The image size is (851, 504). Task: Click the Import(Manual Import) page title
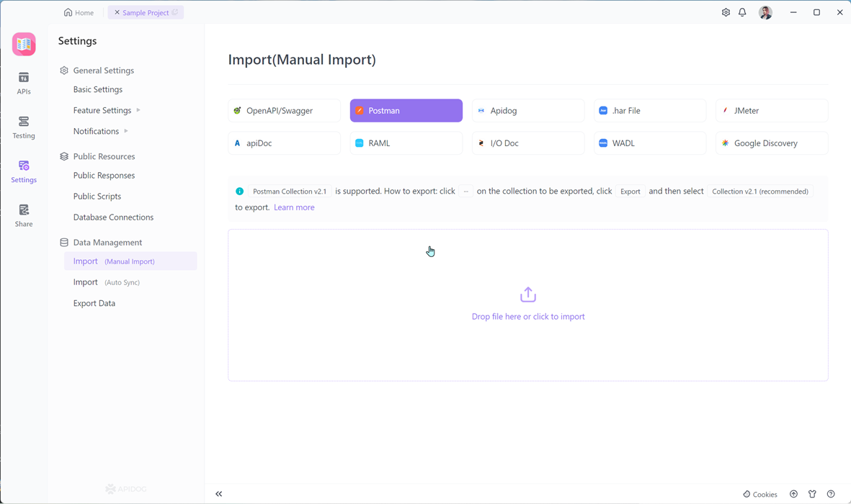click(x=302, y=60)
